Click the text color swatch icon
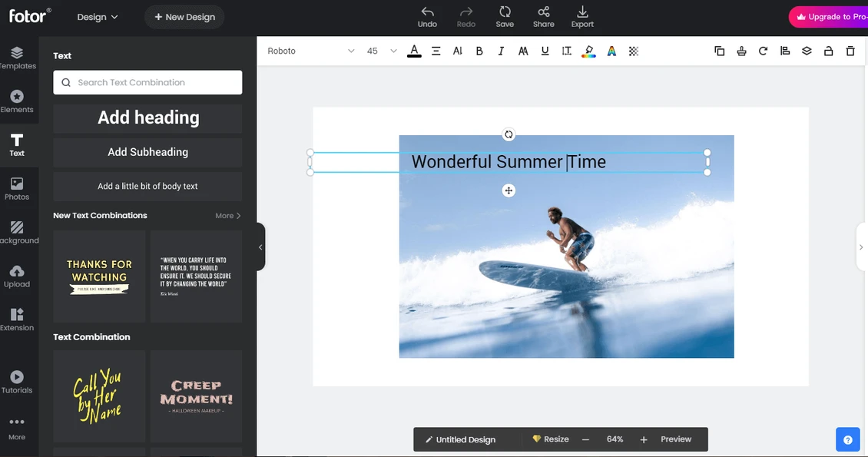The height and width of the screenshot is (457, 868). coord(414,51)
